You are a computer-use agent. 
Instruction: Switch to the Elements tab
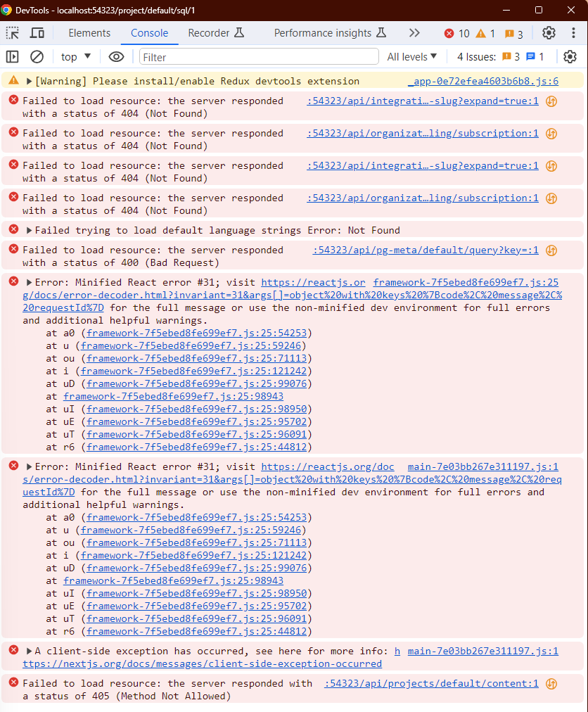coord(89,33)
